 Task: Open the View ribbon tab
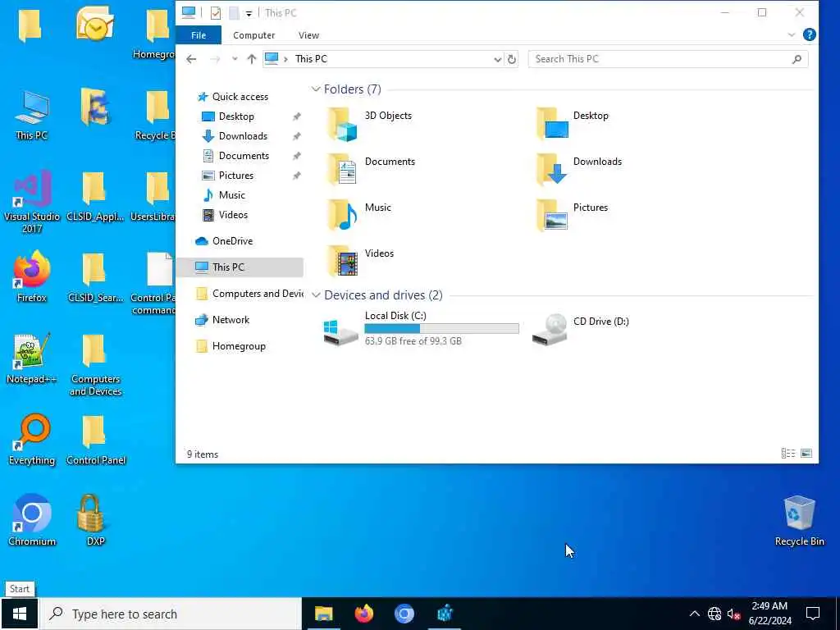[308, 34]
